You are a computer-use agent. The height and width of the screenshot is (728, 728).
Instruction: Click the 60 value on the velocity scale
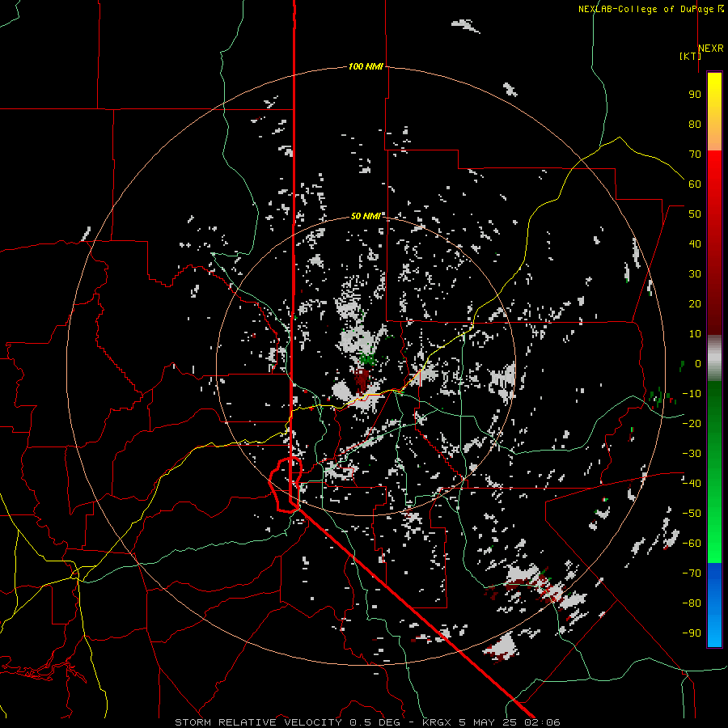click(695, 184)
